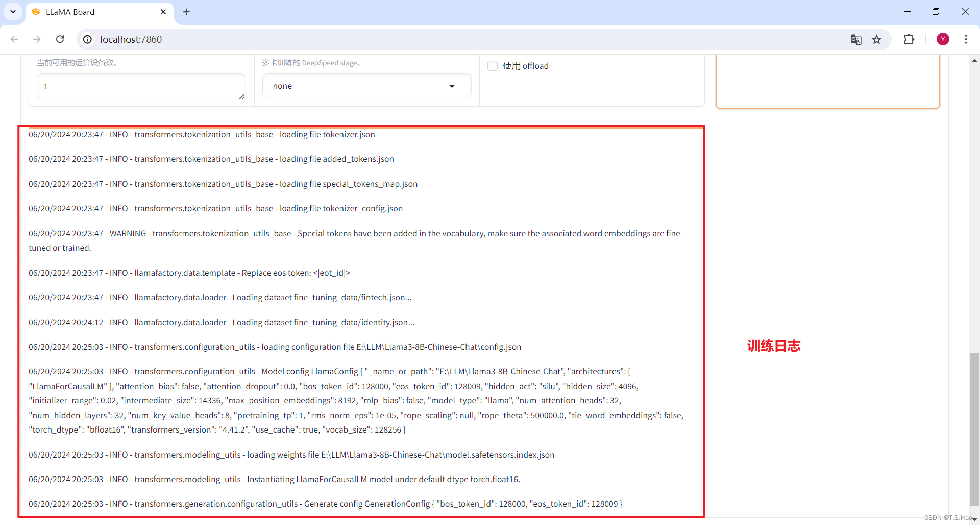The image size is (980, 525).
Task: Reload the localhost page
Action: click(x=60, y=39)
